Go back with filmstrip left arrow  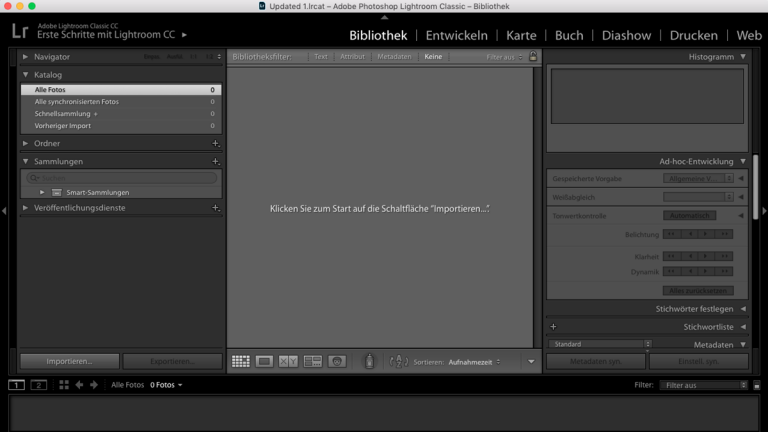click(x=79, y=385)
